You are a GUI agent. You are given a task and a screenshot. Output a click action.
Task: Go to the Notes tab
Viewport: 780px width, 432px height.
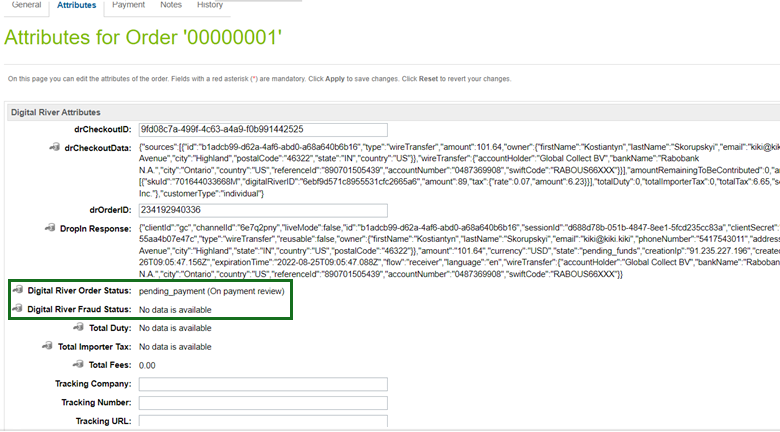[x=171, y=5]
